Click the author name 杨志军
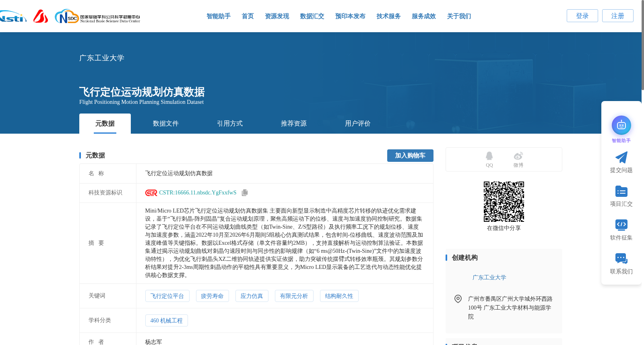This screenshot has height=345, width=644. (x=153, y=342)
